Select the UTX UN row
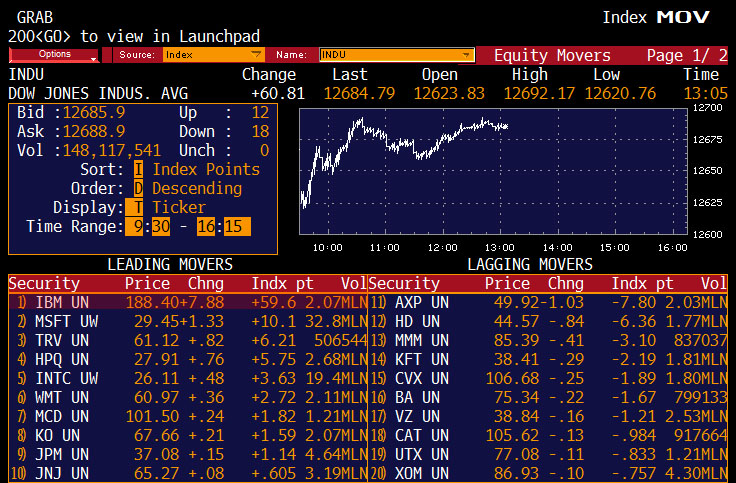 click(548, 454)
